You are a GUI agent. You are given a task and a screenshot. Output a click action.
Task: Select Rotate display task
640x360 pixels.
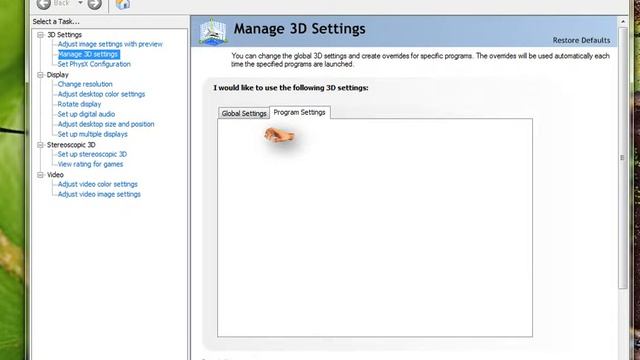79,104
